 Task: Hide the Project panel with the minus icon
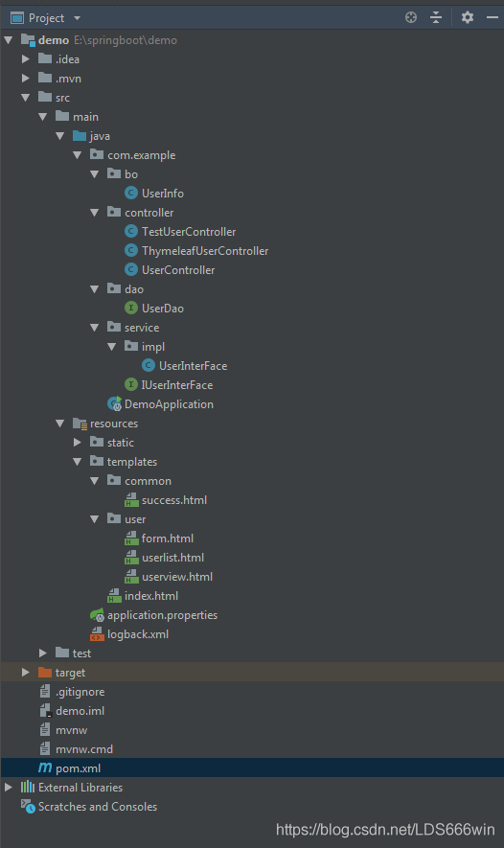pos(493,18)
